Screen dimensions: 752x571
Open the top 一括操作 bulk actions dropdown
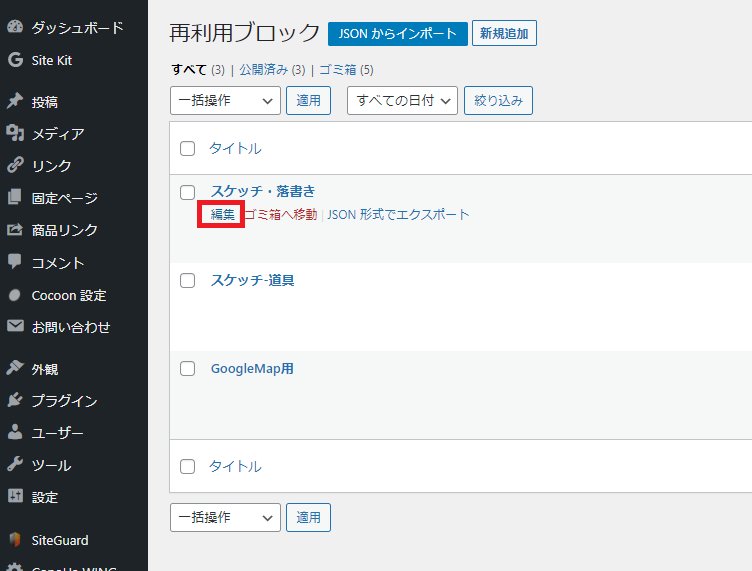click(x=225, y=101)
